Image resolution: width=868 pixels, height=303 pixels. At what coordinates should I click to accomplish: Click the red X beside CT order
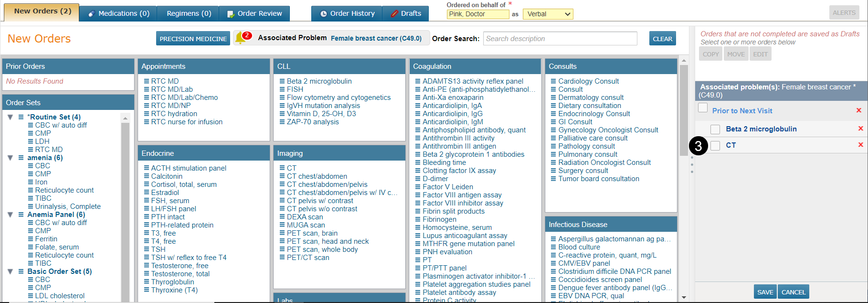860,145
